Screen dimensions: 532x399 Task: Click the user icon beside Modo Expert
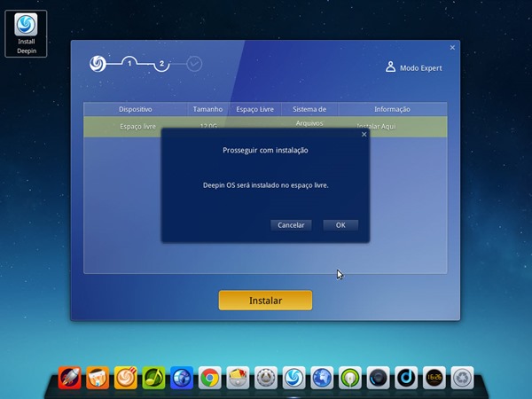390,66
